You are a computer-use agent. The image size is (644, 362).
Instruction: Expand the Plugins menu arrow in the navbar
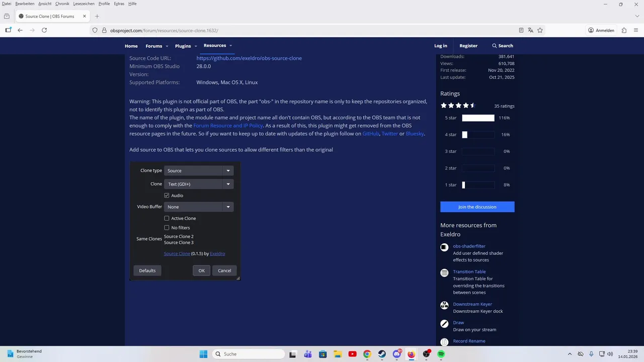click(196, 46)
